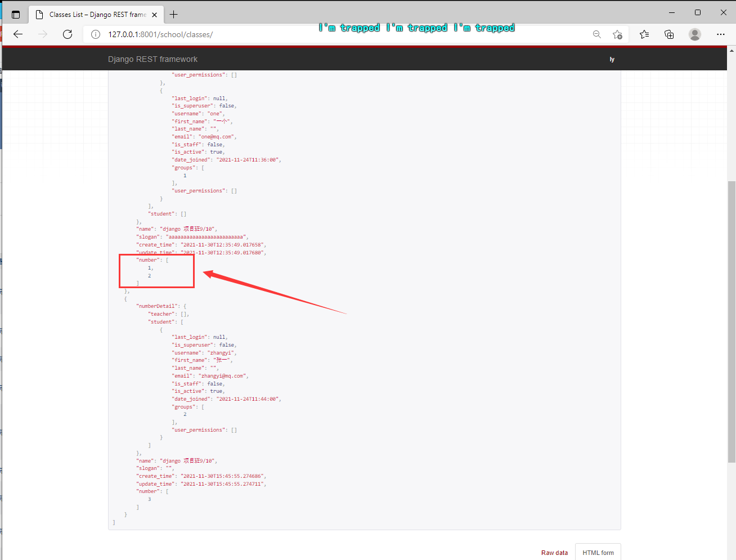The width and height of the screenshot is (736, 560).
Task: Open the ly user menu
Action: click(612, 59)
